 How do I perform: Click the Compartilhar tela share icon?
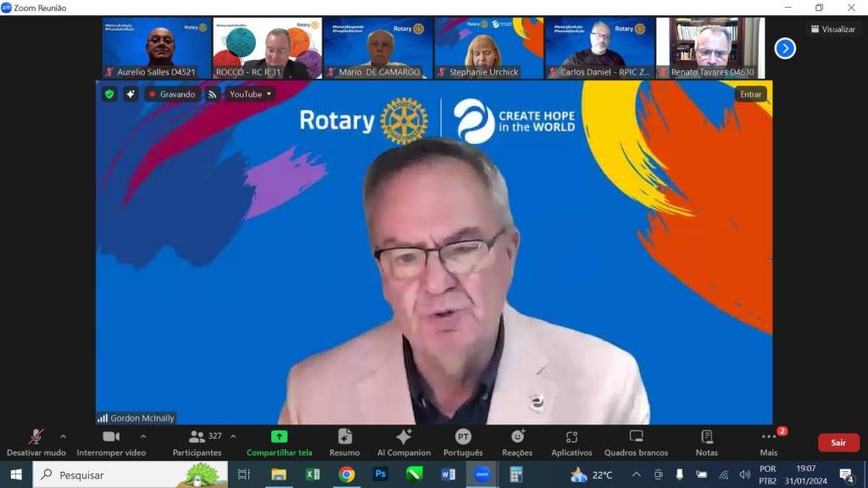tap(279, 436)
